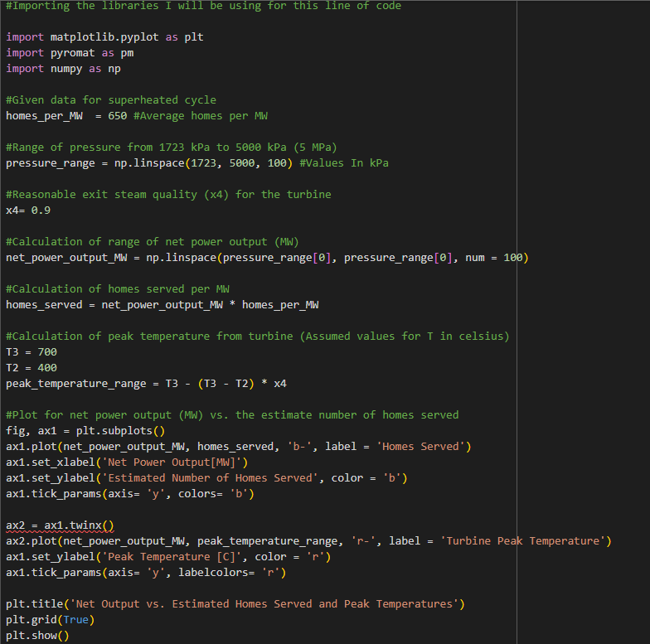This screenshot has width=650, height=644.
Task: Click the line ax1.tick_params with colors= 'b'
Action: (x=129, y=494)
